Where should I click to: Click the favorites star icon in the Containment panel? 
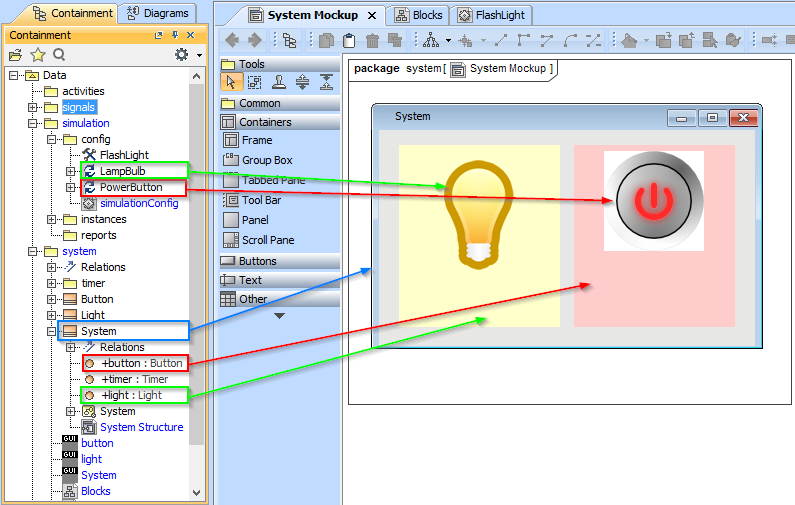tap(37, 55)
